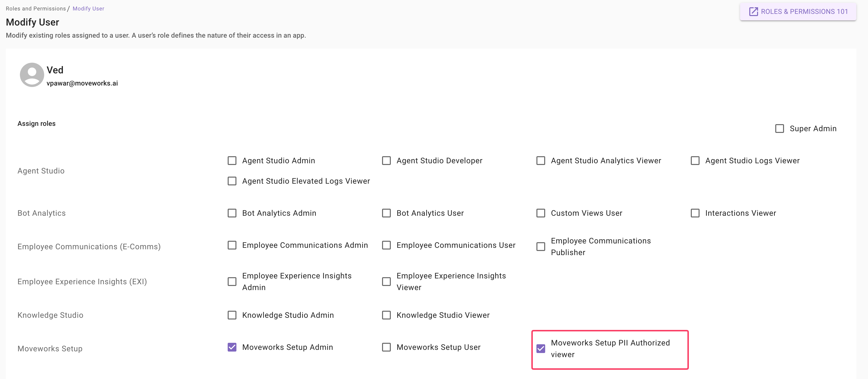Check the Interactions Viewer checkbox
Screen dimensions: 868x379
point(695,213)
